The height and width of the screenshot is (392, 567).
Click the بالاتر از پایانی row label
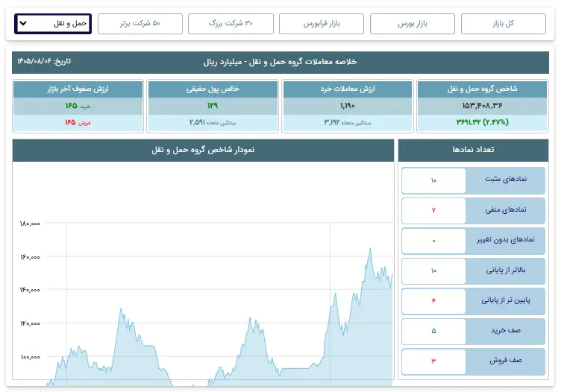coord(506,271)
